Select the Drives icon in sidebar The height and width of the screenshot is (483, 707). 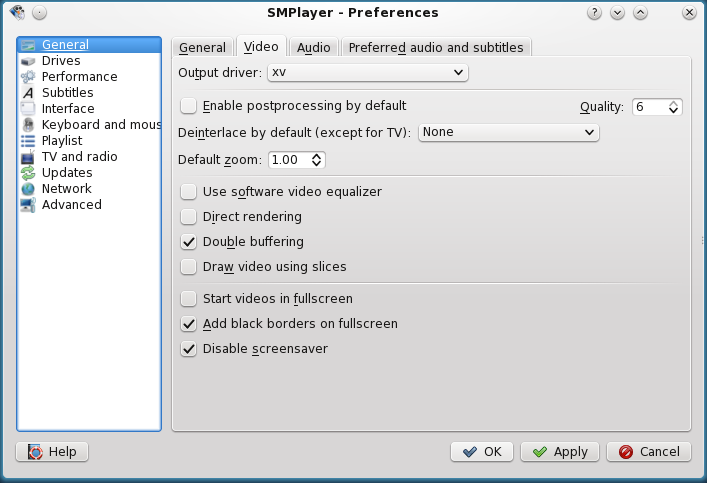[28, 61]
